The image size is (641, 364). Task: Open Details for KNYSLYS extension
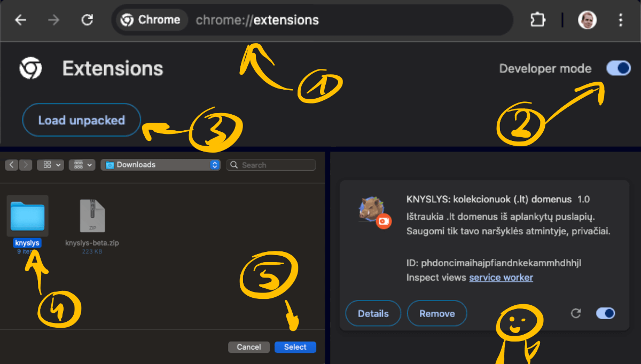coord(373,313)
